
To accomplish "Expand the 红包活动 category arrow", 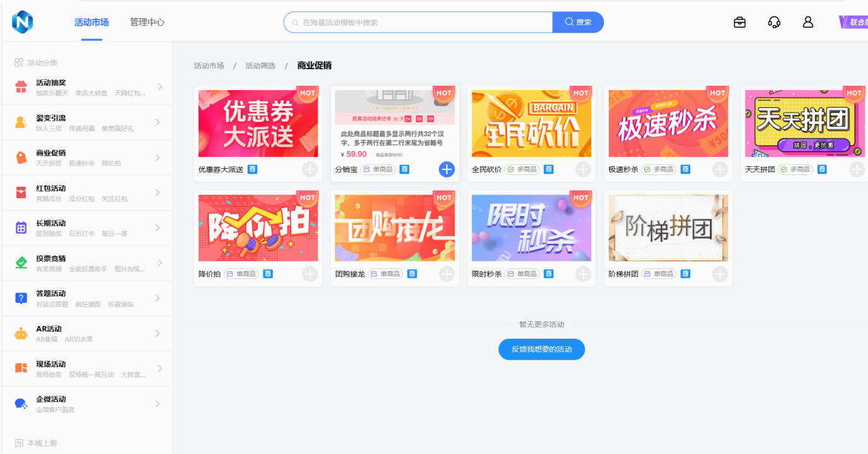I will [x=159, y=193].
